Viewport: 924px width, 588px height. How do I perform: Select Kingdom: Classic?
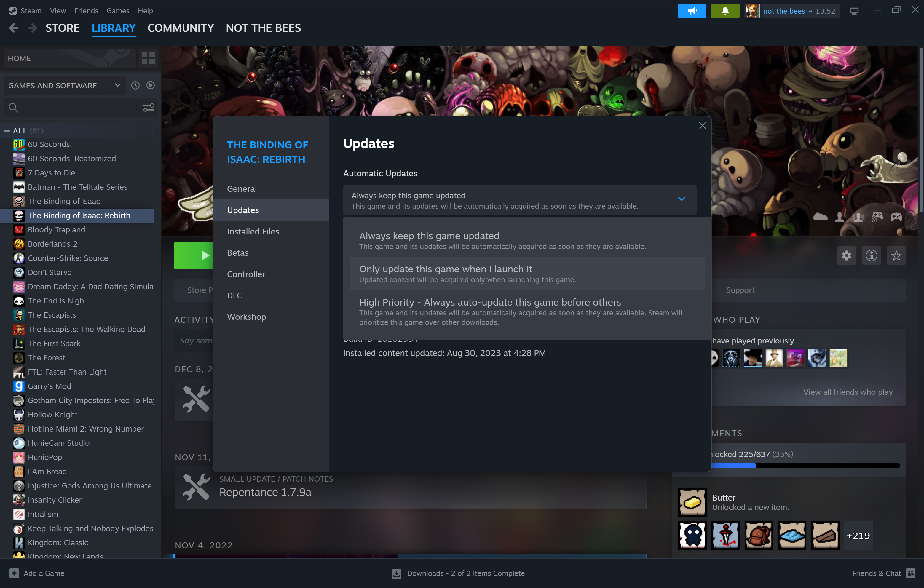pyautogui.click(x=77, y=543)
